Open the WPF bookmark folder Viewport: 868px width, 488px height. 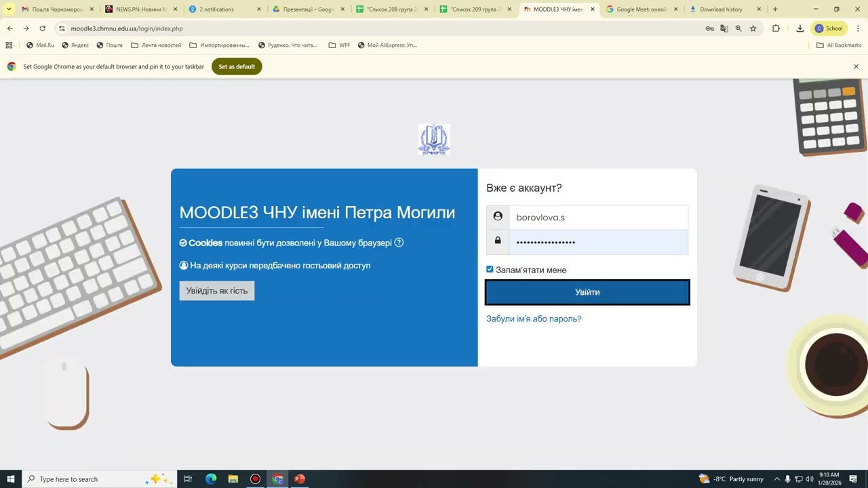click(x=339, y=45)
